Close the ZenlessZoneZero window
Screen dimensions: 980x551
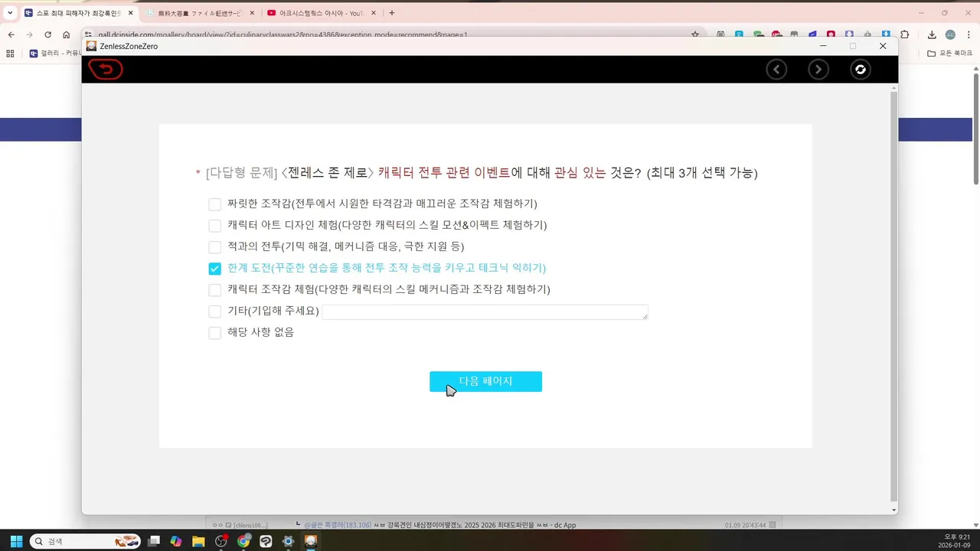coord(883,46)
